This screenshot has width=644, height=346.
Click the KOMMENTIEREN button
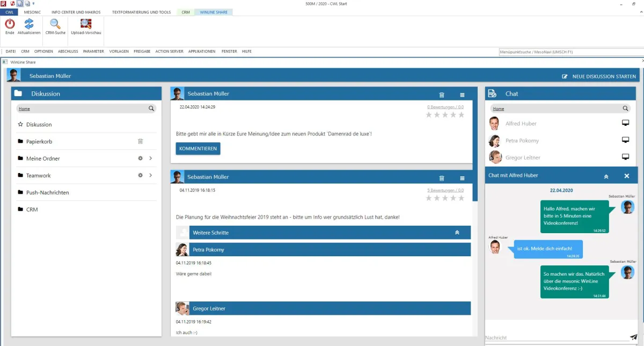[x=198, y=148]
